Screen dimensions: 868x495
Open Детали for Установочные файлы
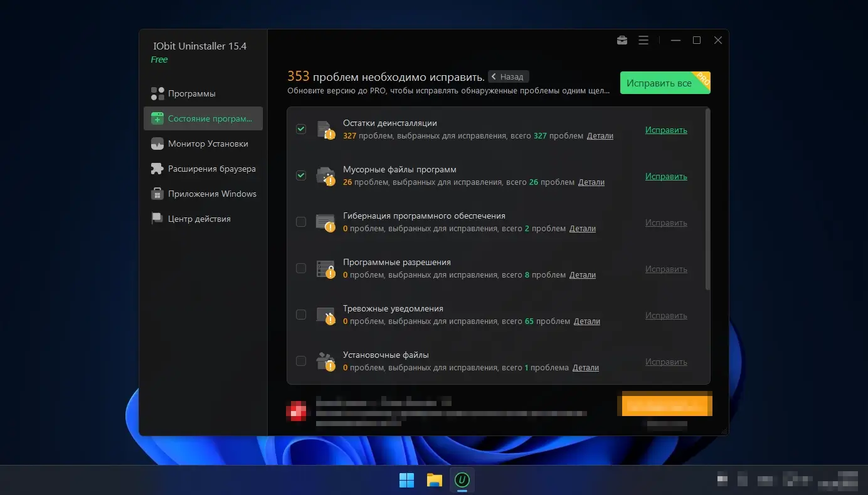coord(586,368)
